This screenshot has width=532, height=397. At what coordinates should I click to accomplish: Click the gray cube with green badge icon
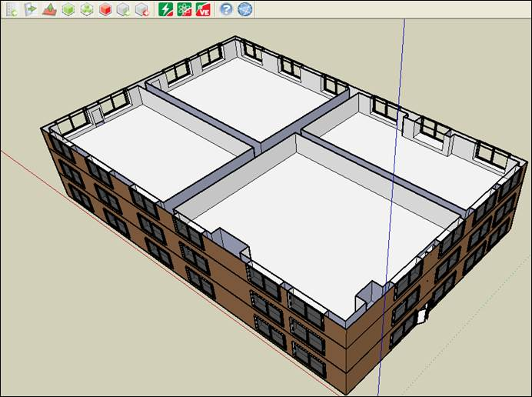tap(123, 10)
